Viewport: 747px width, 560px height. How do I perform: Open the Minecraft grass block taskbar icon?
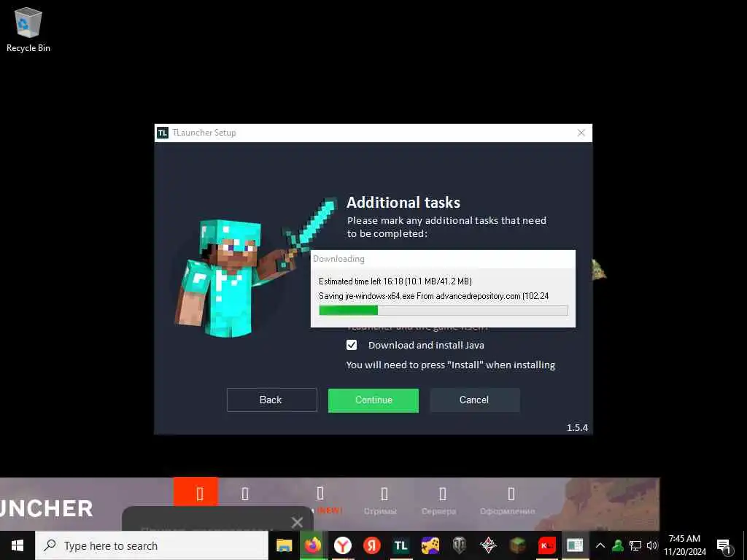(x=517, y=545)
